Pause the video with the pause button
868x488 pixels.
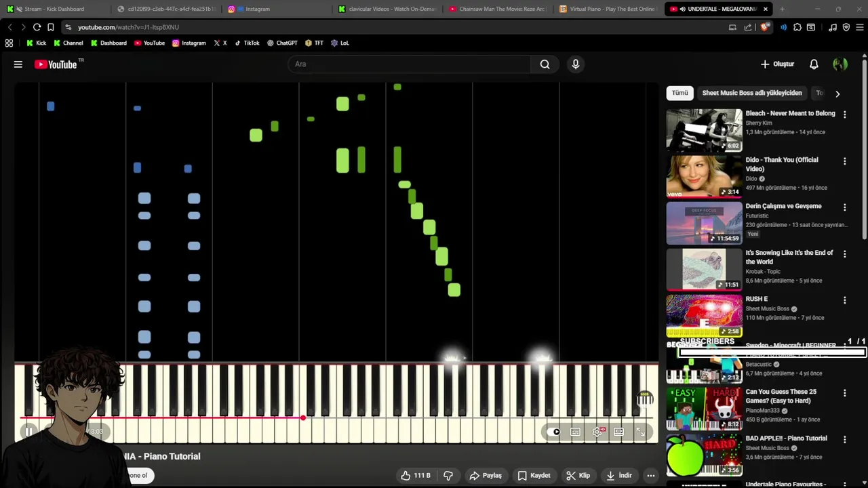pos(28,432)
